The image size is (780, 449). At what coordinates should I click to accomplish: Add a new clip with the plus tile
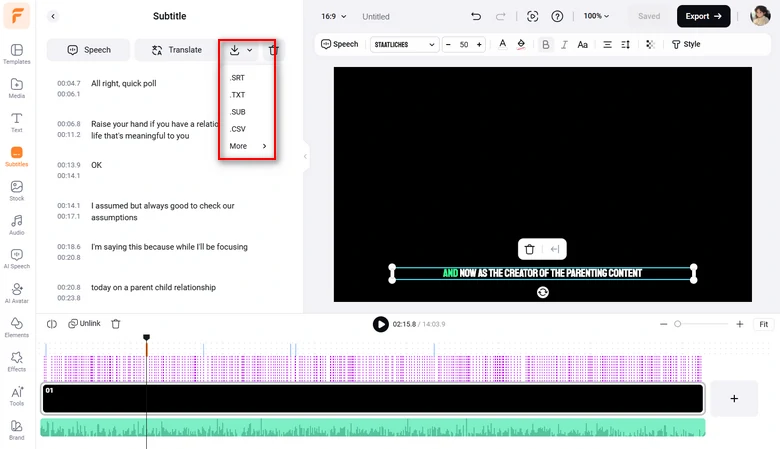click(734, 398)
